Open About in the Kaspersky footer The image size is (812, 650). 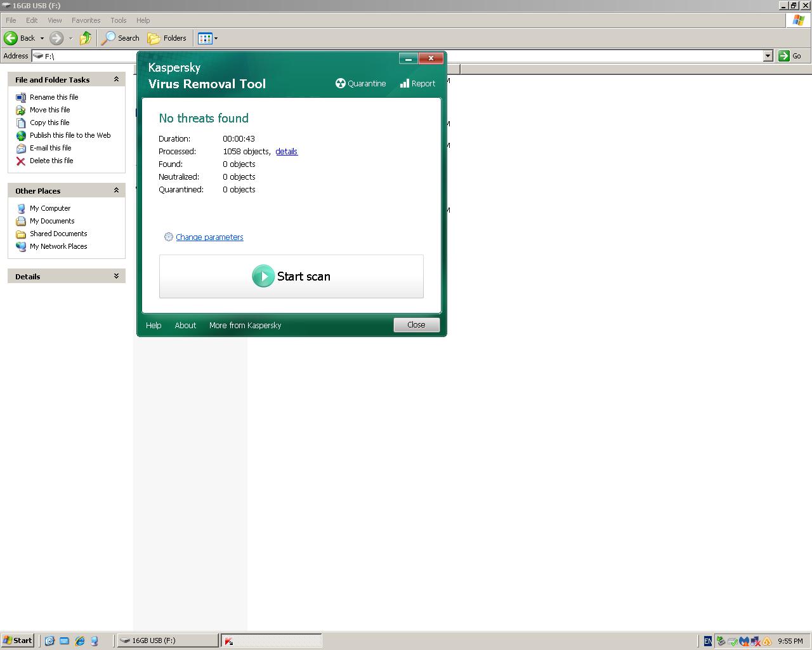point(185,325)
